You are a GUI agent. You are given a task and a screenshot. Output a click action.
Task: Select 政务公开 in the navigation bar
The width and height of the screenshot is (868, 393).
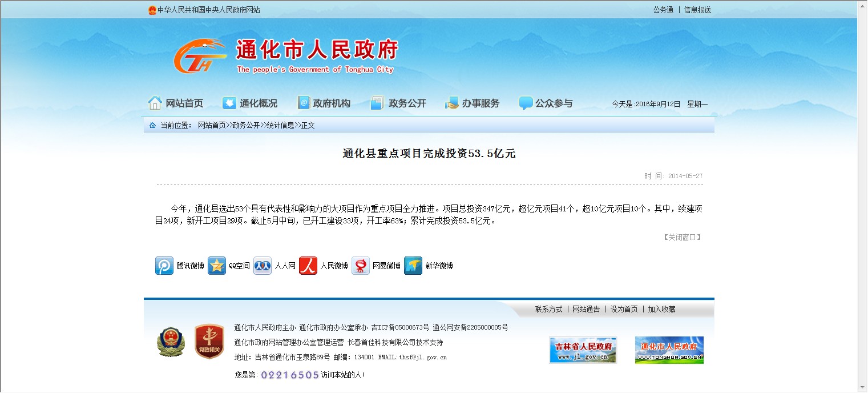(x=398, y=103)
